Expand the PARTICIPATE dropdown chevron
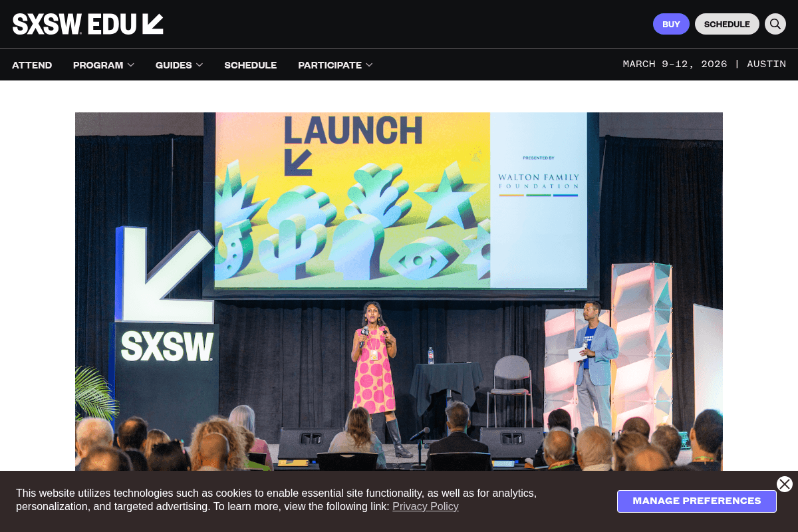 [369, 65]
